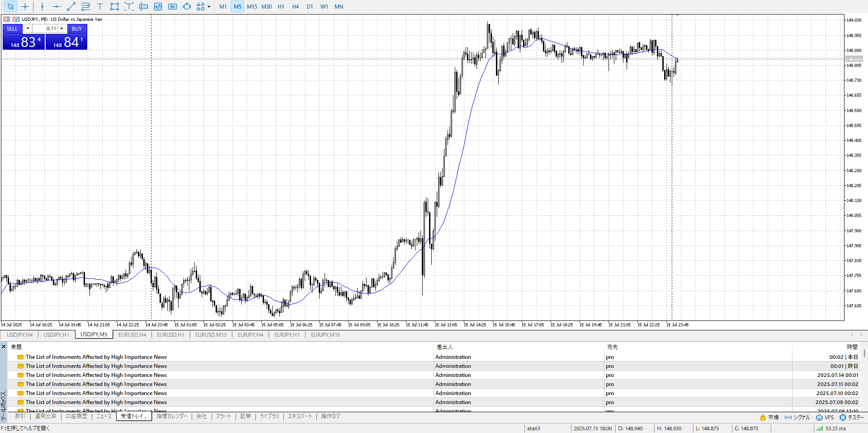Click the SELL button
Image resolution: width=868 pixels, height=433 pixels.
(12, 28)
